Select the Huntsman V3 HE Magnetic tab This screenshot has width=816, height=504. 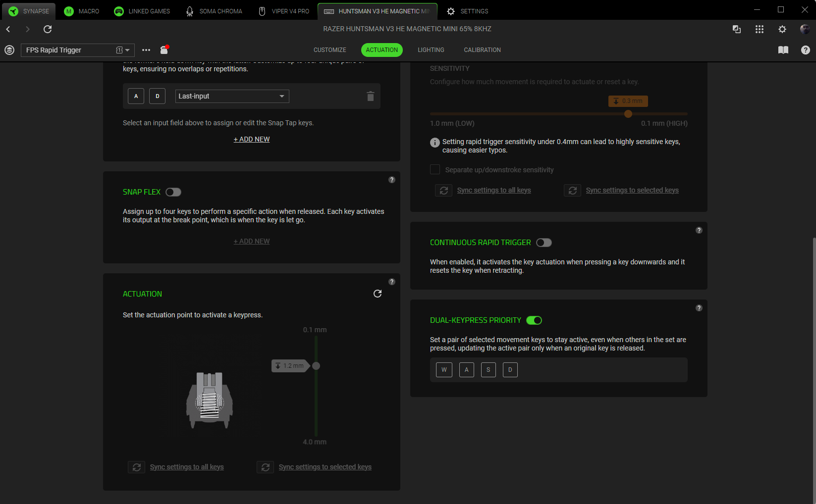coord(378,11)
